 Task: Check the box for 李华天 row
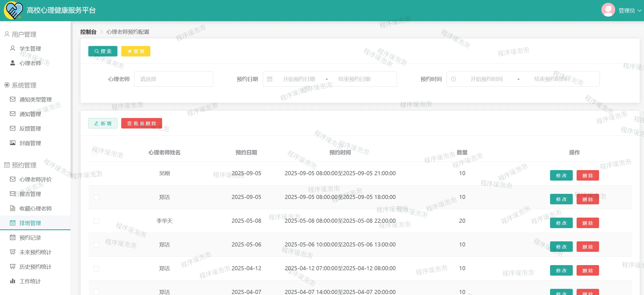[96, 221]
